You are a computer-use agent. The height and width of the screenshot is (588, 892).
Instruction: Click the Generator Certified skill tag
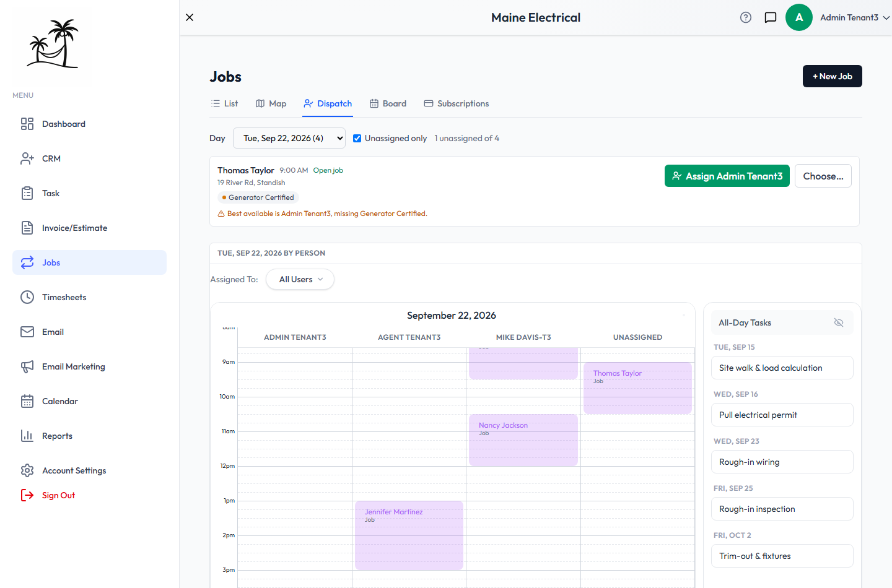point(258,197)
